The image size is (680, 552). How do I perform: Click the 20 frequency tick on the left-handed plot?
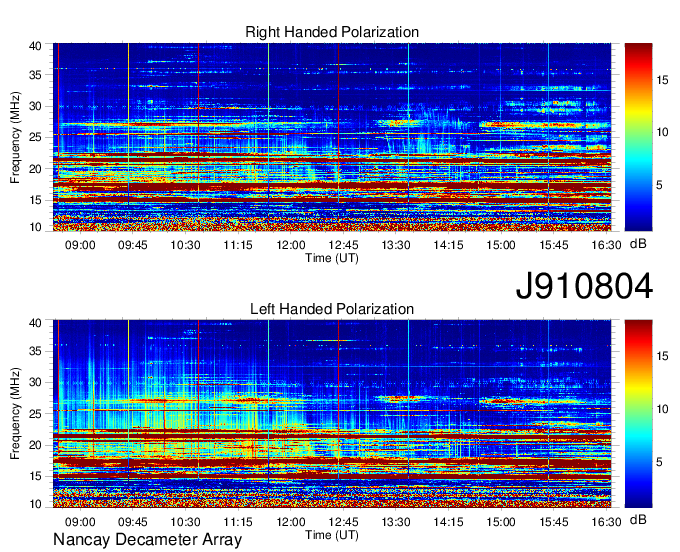coord(35,445)
